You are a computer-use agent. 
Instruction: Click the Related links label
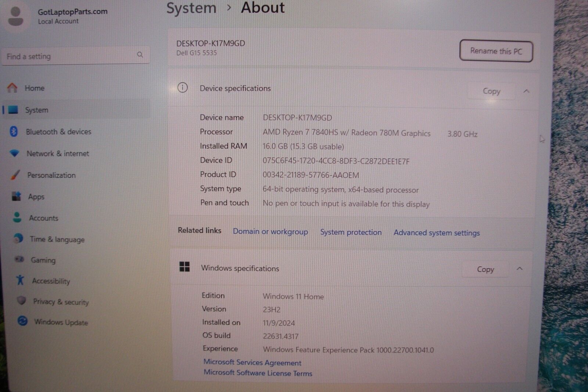click(x=200, y=231)
